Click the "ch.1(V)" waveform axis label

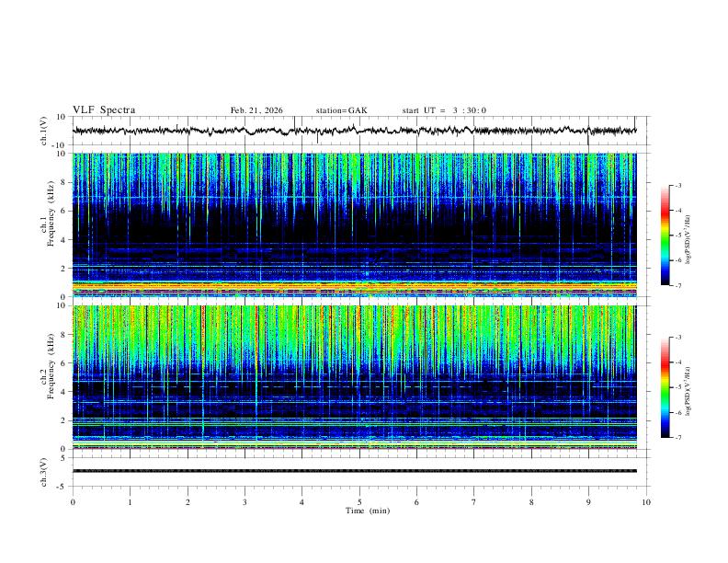(44, 131)
